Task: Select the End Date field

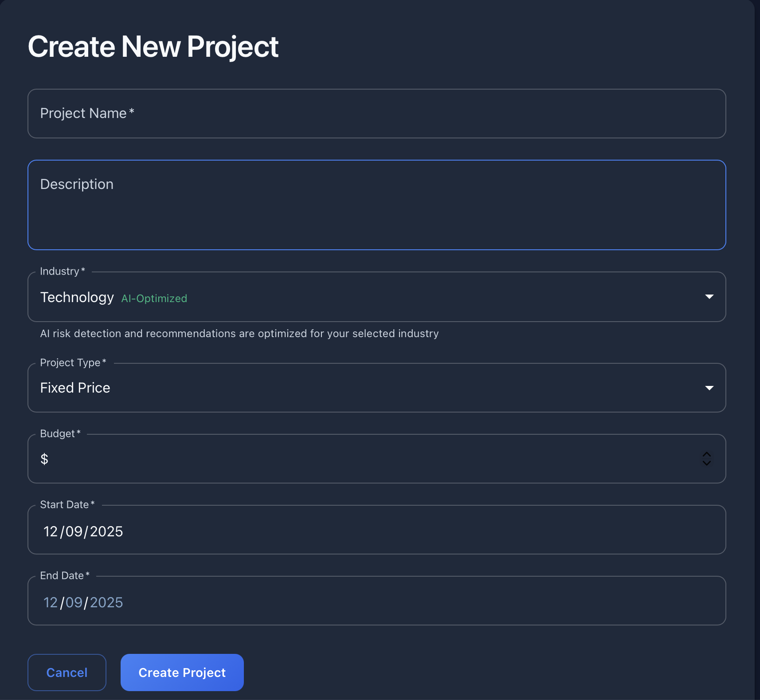Action: click(x=310, y=602)
